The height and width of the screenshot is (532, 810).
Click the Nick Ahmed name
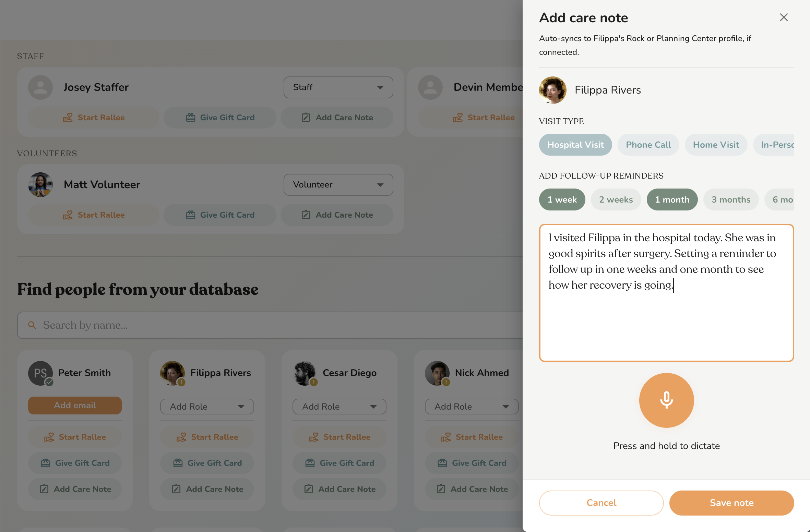(482, 373)
